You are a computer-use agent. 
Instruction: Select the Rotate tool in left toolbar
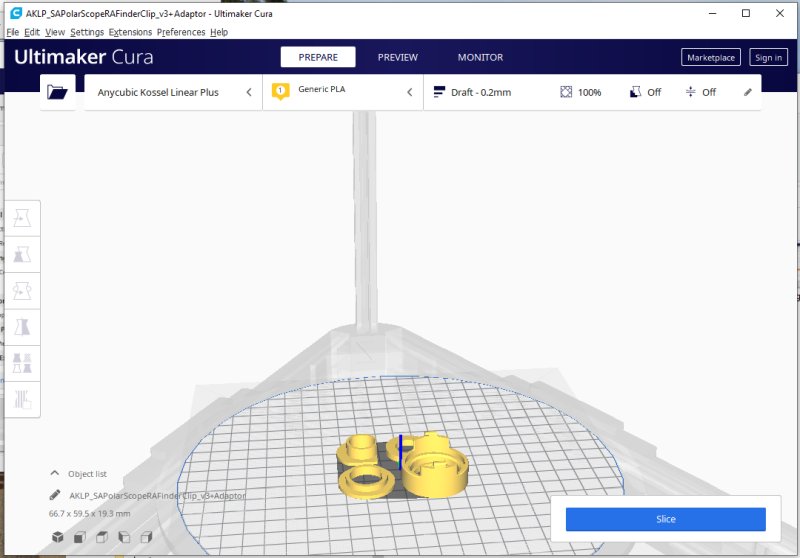[x=22, y=291]
